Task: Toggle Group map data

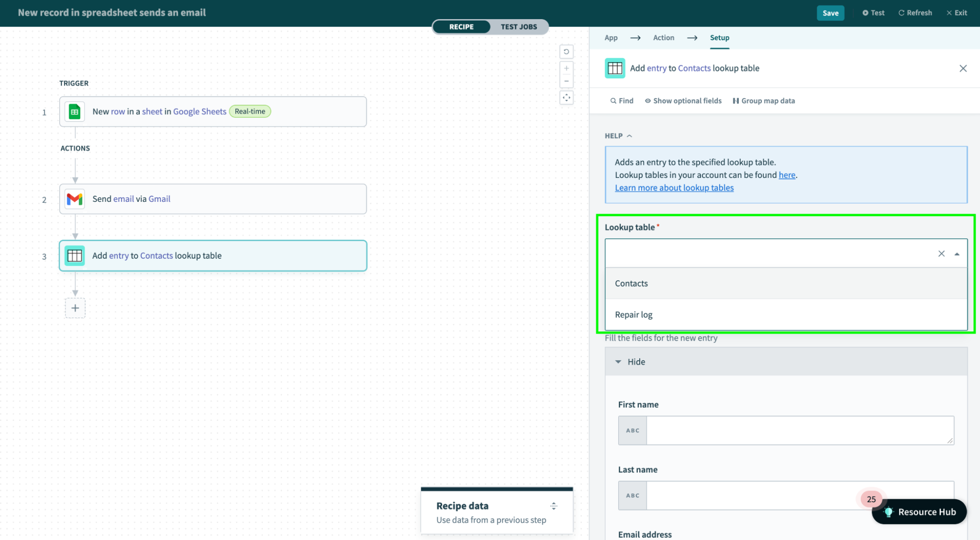Action: pos(764,101)
